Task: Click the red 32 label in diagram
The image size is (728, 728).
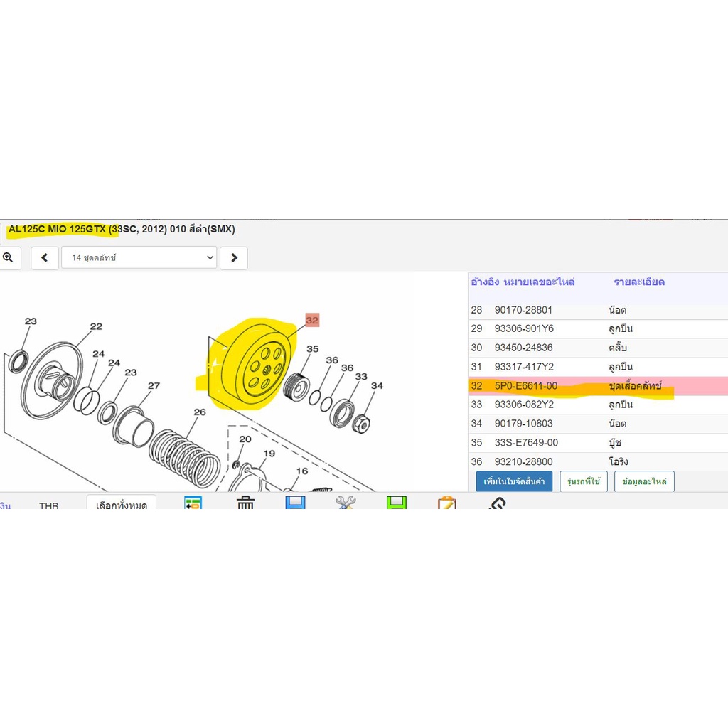Action: [312, 321]
